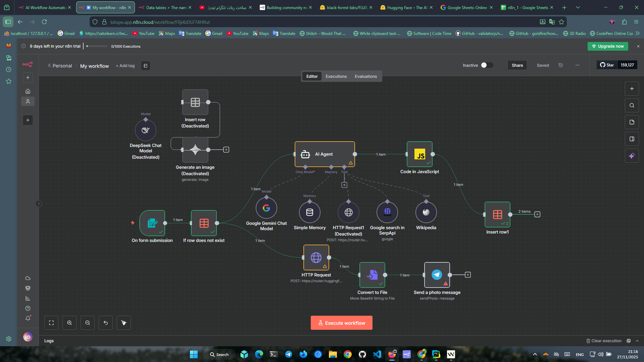Toggle the workflow Inactive switch
644x362 pixels.
(x=487, y=65)
